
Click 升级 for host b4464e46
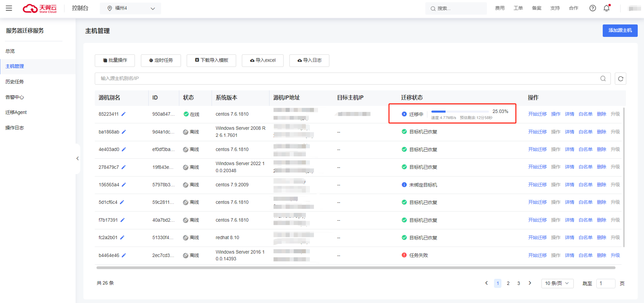pos(615,255)
